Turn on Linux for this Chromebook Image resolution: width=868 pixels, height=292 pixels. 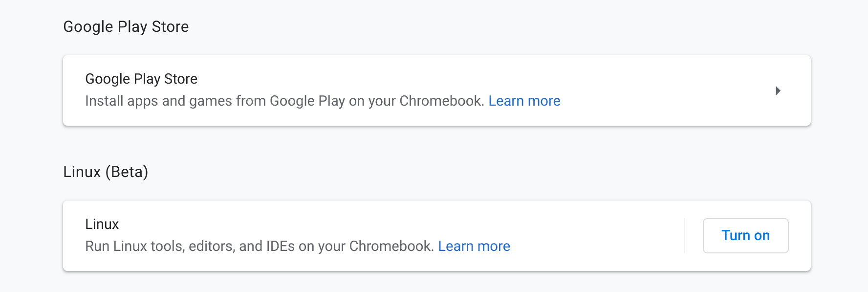[x=745, y=235]
